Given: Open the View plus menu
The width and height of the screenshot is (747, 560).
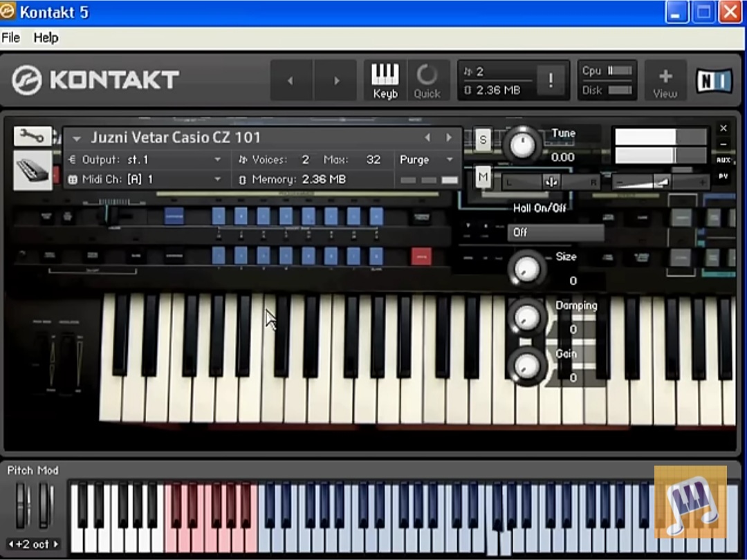Looking at the screenshot, I should (x=665, y=80).
